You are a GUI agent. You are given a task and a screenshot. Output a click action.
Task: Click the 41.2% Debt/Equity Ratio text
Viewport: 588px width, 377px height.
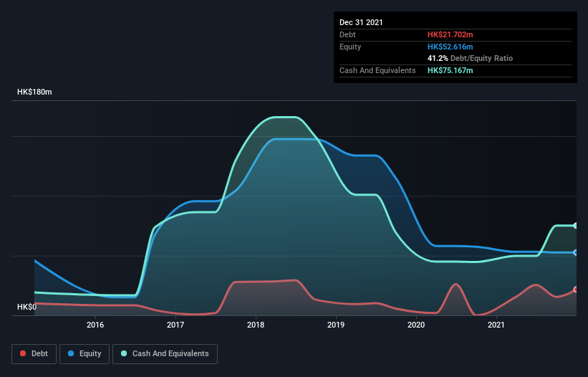click(470, 59)
